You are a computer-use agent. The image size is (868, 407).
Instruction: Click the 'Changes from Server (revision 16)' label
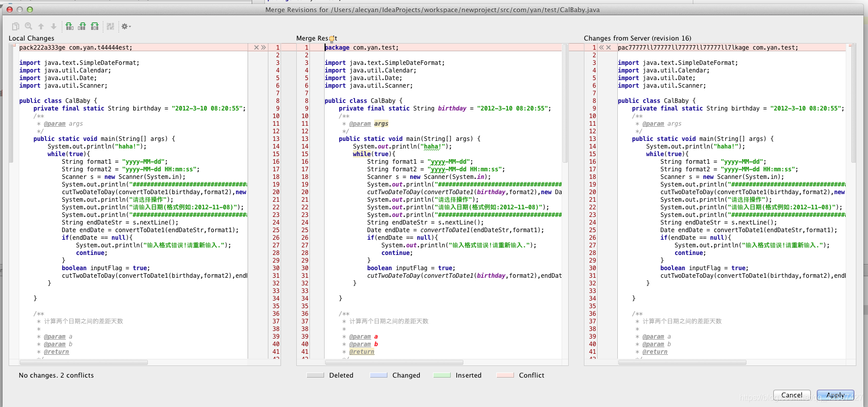[638, 39]
